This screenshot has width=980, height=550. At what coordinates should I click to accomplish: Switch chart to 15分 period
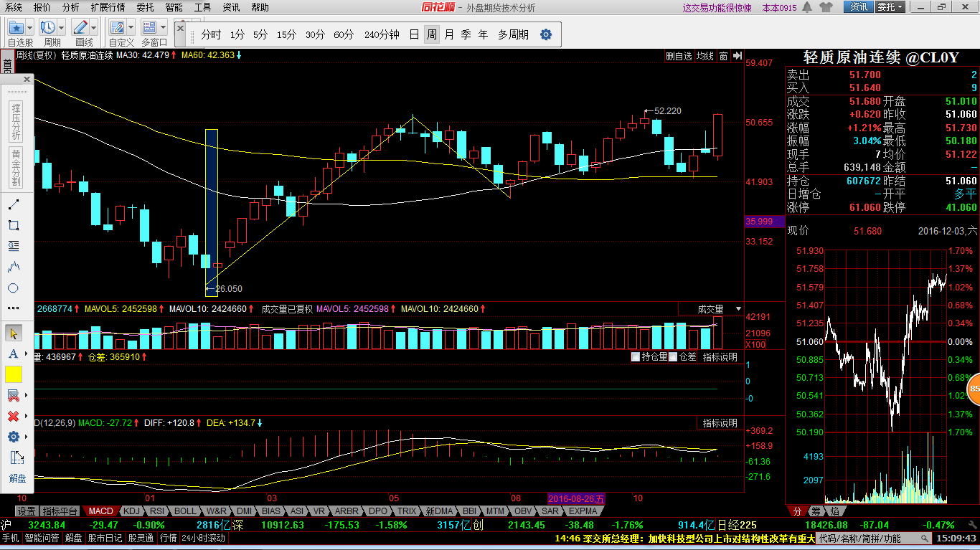click(286, 34)
